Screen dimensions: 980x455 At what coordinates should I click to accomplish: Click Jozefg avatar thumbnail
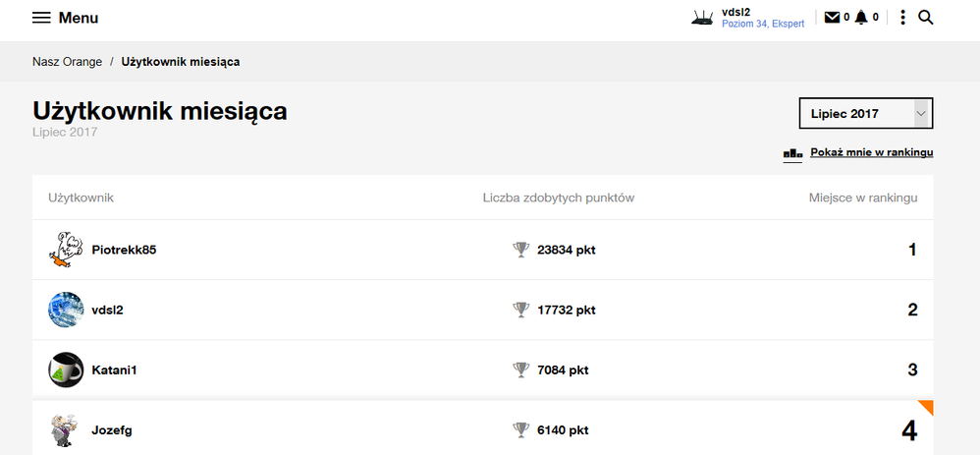[65, 430]
